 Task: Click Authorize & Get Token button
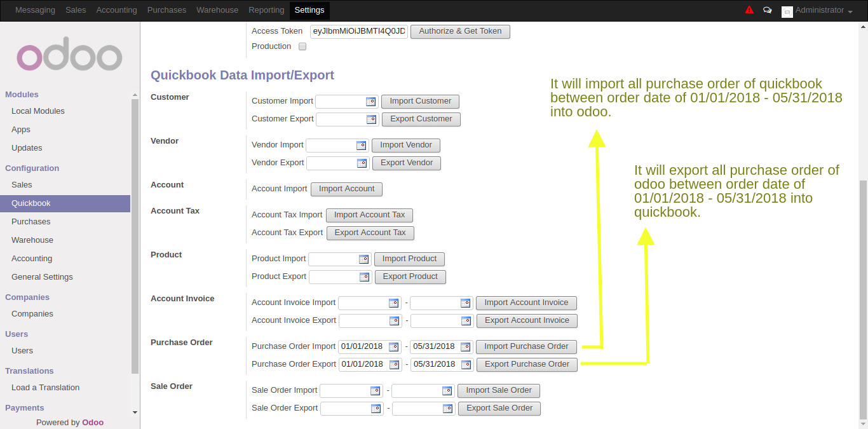coord(460,31)
